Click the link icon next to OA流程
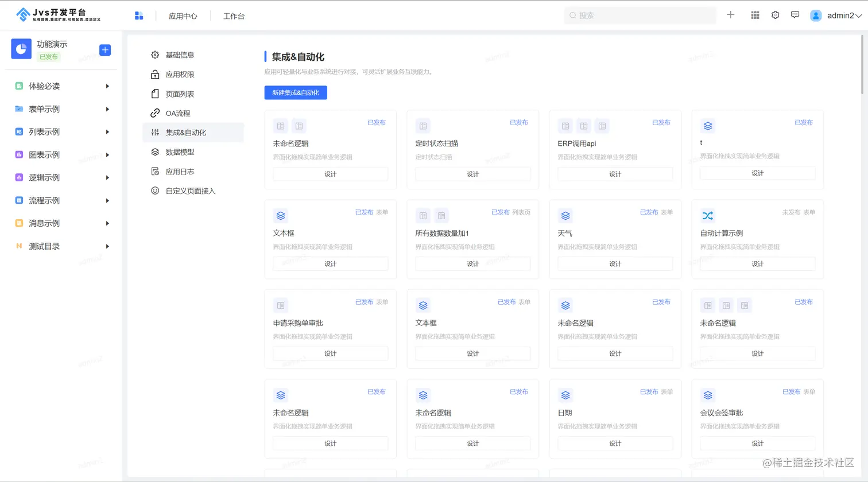 click(x=155, y=113)
